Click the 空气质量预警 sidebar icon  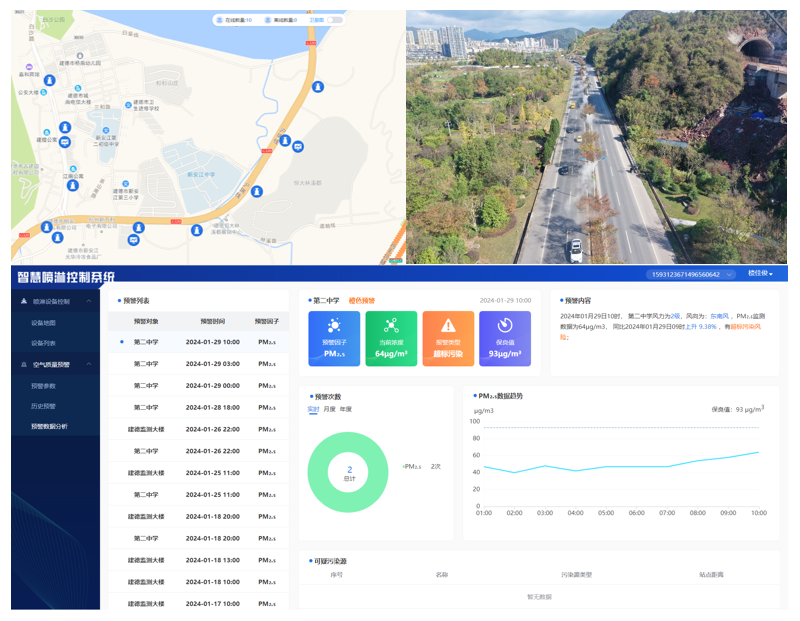(x=23, y=364)
